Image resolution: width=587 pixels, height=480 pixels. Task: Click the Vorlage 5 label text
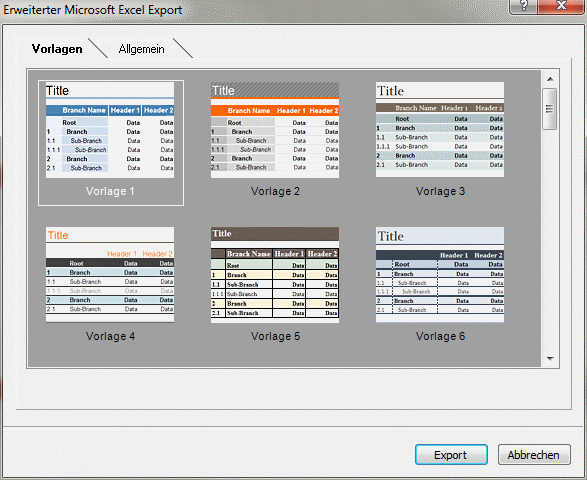click(275, 336)
